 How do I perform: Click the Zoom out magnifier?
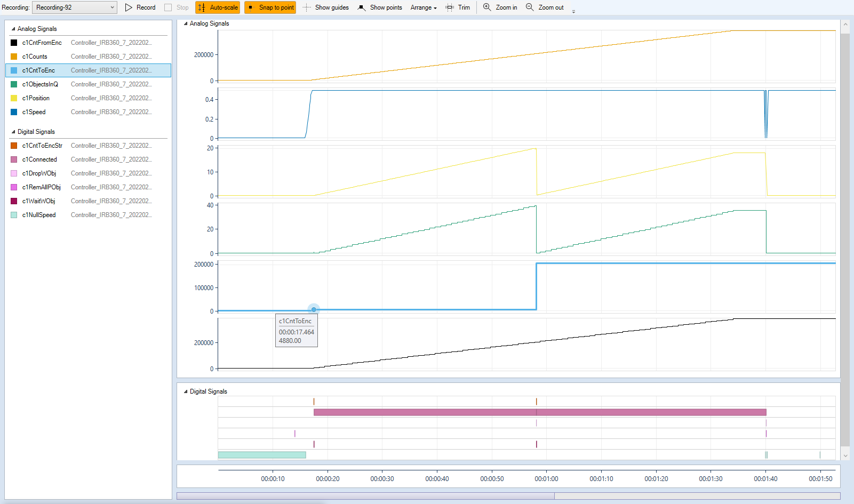(x=545, y=7)
